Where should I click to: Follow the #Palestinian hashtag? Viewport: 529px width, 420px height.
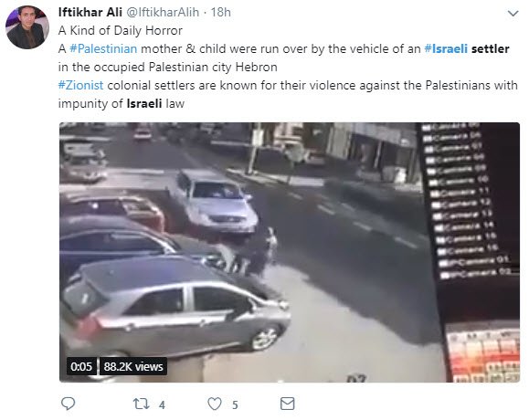[x=103, y=49]
